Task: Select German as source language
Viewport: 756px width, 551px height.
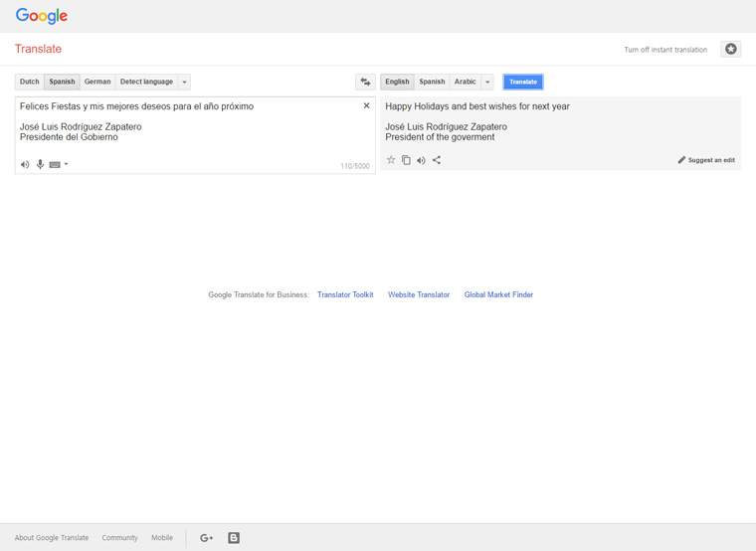Action: 97,82
